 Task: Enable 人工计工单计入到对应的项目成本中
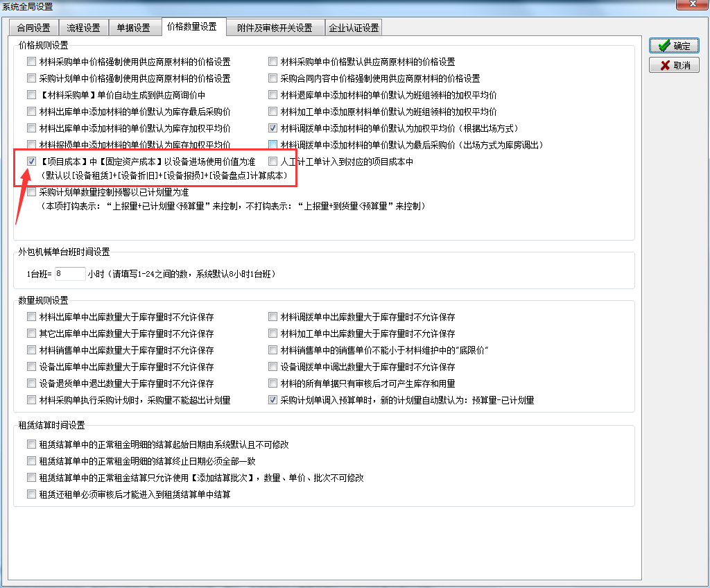(x=273, y=162)
